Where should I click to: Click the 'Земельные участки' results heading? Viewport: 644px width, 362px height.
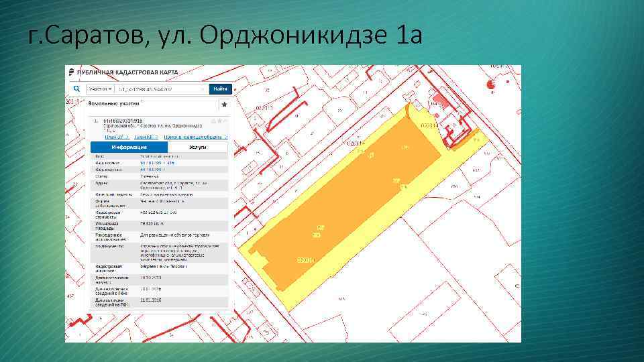114,103
